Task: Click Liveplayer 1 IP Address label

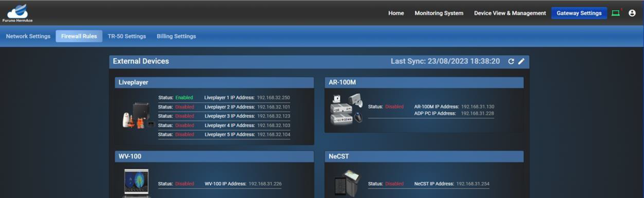Action: coord(229,97)
